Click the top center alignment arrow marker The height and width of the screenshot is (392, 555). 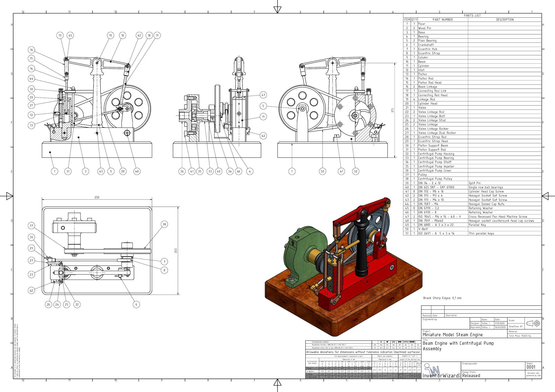277,10
